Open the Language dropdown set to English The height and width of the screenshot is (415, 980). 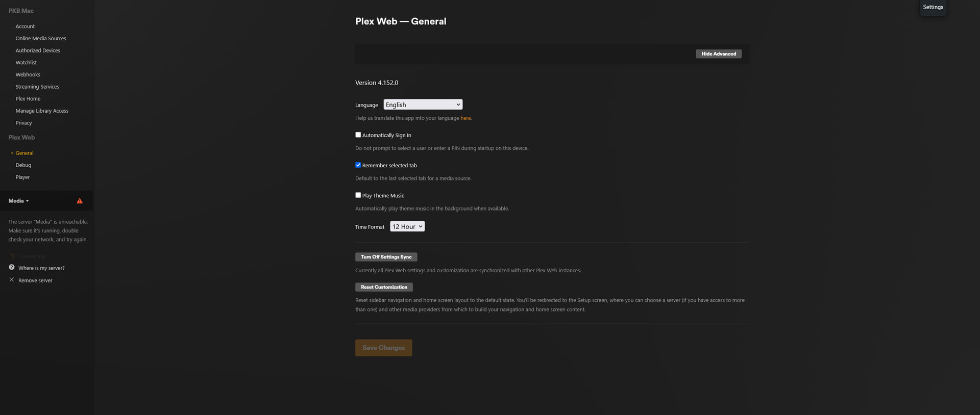[423, 105]
